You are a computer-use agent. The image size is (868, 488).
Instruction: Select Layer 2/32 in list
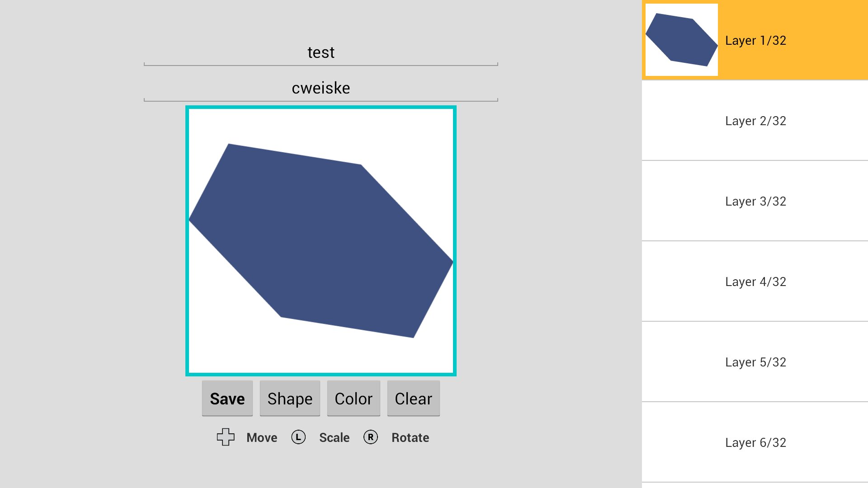tap(755, 121)
